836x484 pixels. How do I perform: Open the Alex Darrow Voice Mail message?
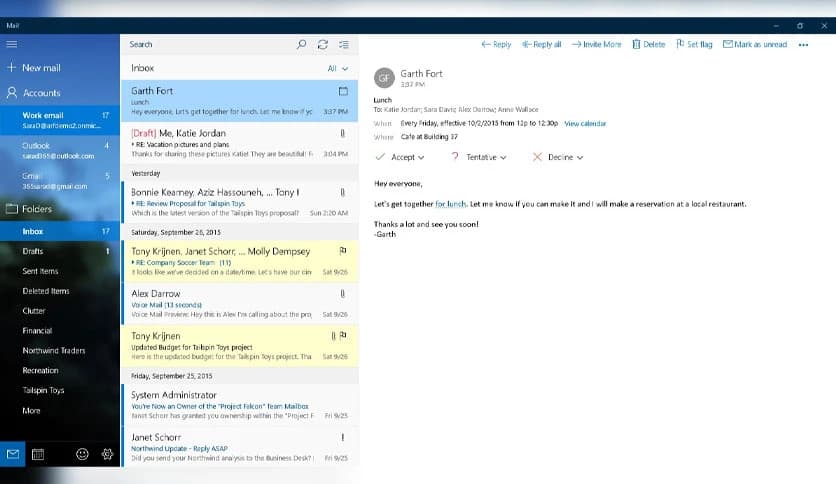point(240,304)
